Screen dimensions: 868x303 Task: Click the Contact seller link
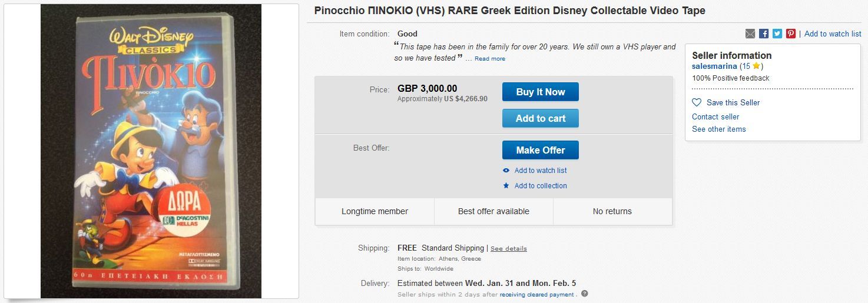click(715, 116)
